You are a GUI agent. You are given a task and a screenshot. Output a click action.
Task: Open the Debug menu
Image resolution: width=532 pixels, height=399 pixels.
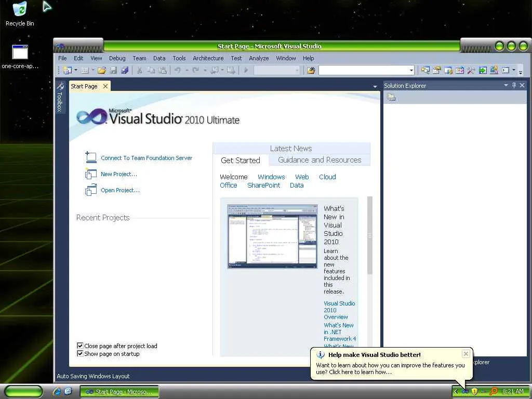coord(117,58)
